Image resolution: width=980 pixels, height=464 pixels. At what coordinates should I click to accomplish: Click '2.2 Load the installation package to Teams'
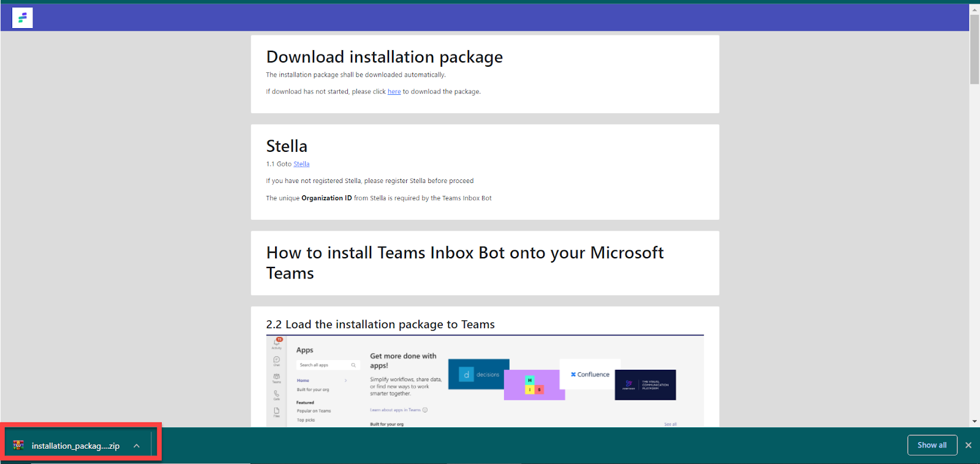[x=380, y=324]
